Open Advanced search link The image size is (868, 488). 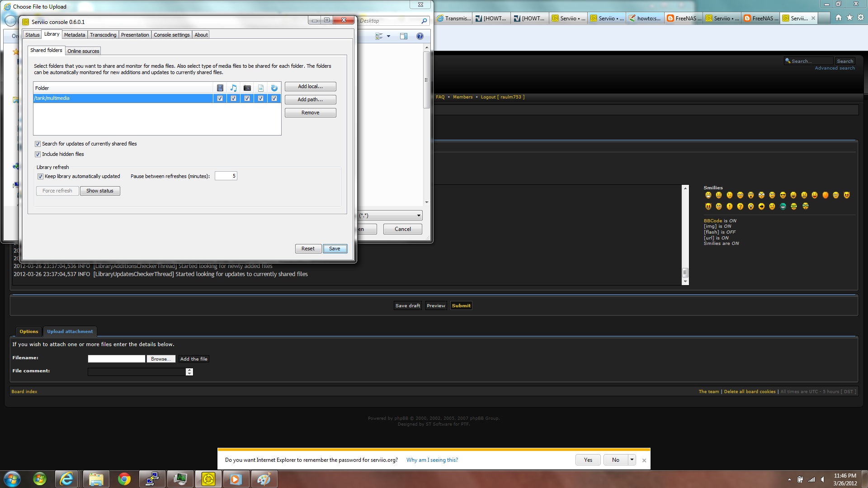pyautogui.click(x=835, y=68)
